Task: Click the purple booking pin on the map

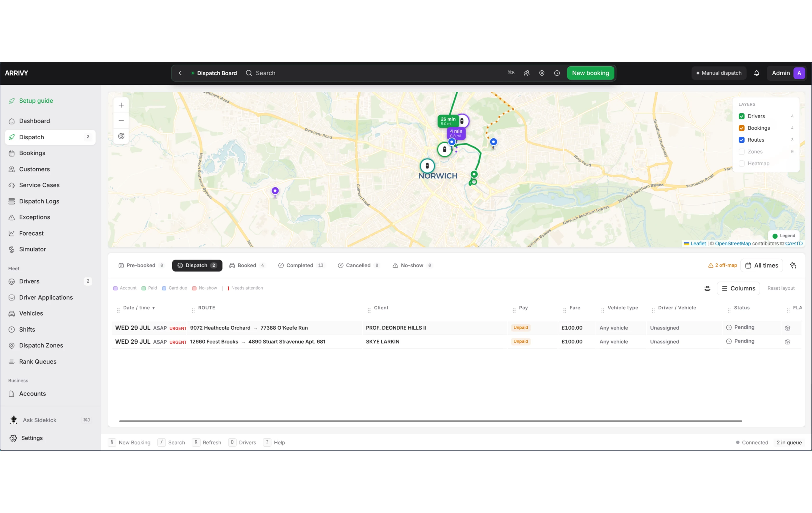Action: tap(275, 191)
